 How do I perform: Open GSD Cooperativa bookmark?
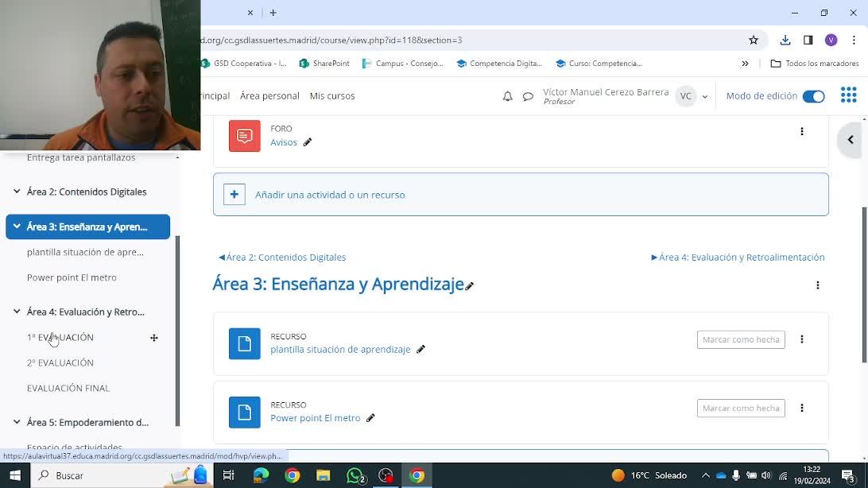click(243, 64)
